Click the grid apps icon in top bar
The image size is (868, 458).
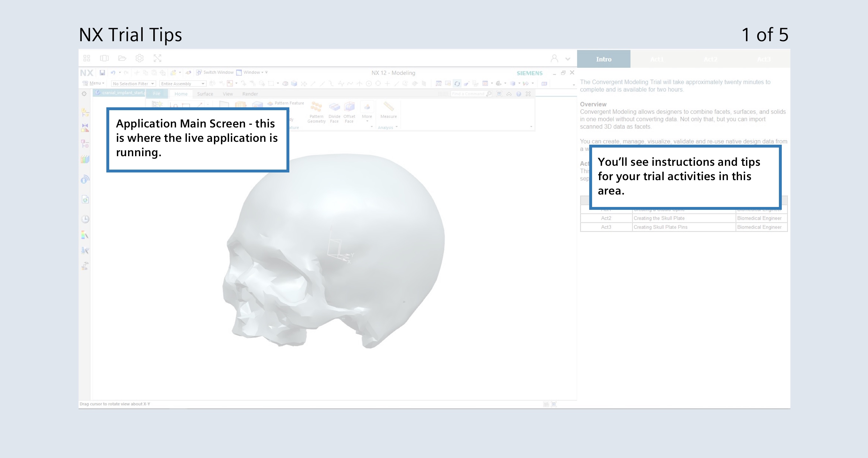pos(87,58)
